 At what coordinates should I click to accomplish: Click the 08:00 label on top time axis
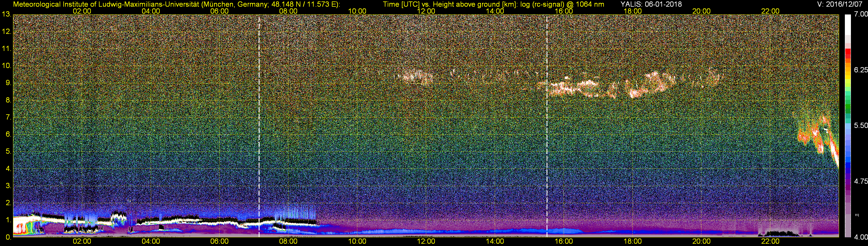click(288, 11)
